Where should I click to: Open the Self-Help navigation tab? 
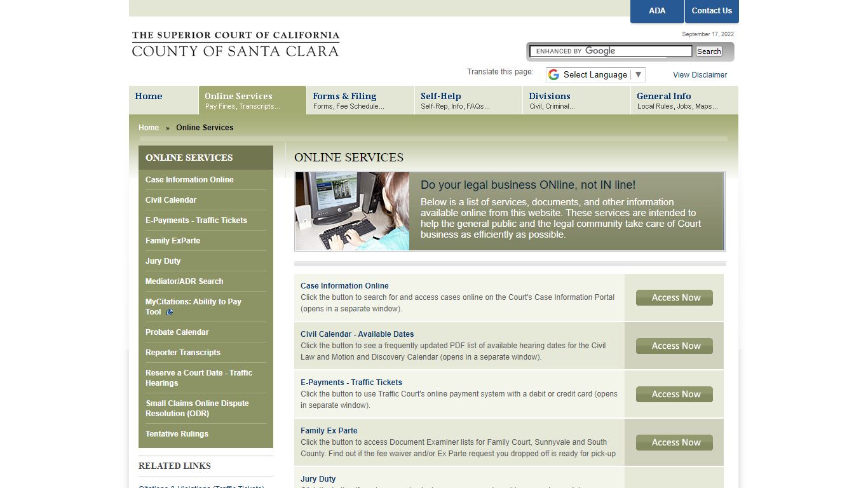tap(468, 100)
